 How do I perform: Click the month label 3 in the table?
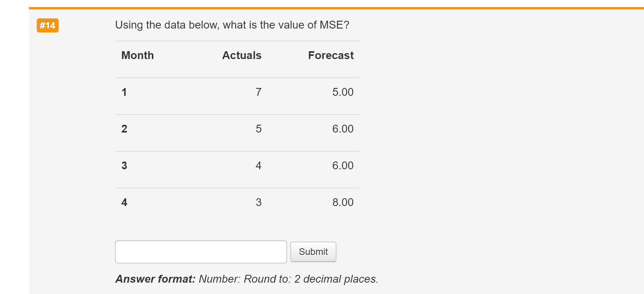(124, 165)
